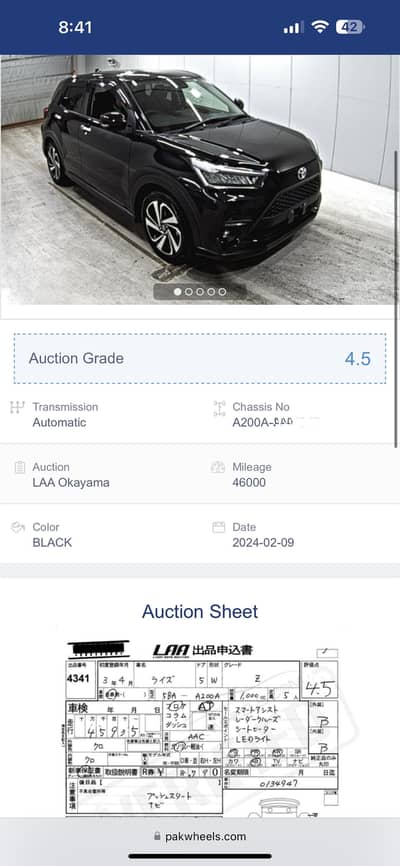
Task: Tap the pakwheels.com address bar
Action: tap(200, 836)
